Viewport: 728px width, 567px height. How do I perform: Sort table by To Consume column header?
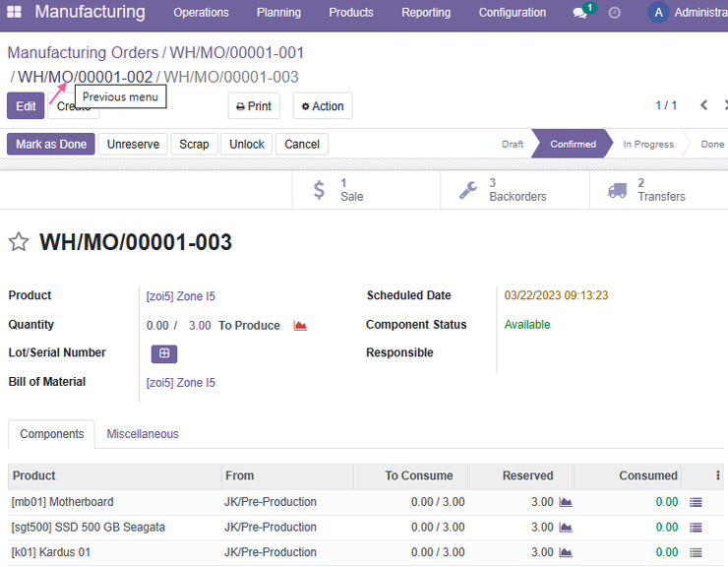[410, 475]
